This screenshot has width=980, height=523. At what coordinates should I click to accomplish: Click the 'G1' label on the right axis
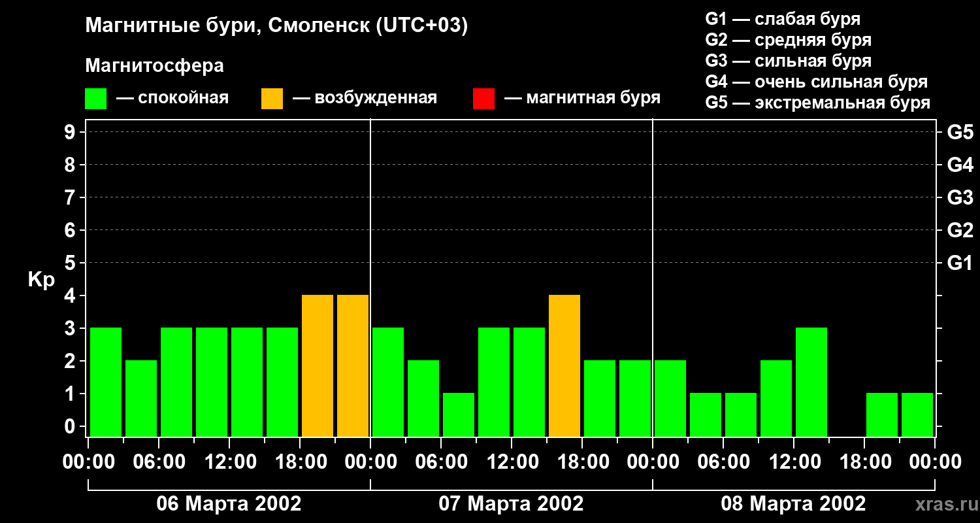960,263
